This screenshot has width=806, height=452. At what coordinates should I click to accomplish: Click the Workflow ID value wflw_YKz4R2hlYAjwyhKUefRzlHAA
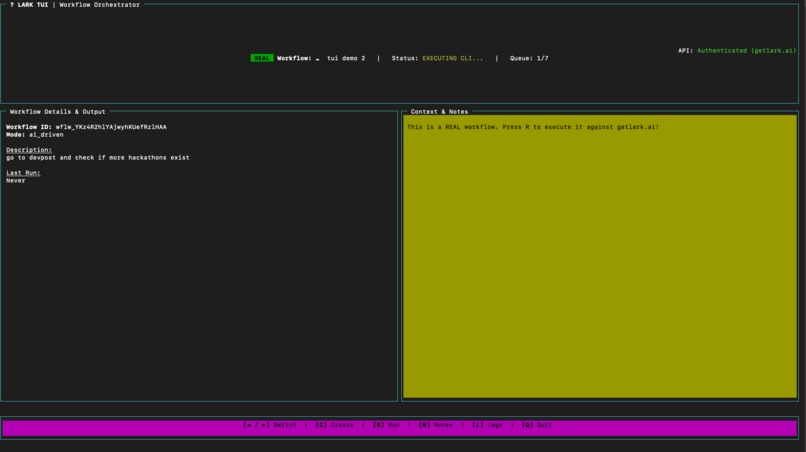111,127
